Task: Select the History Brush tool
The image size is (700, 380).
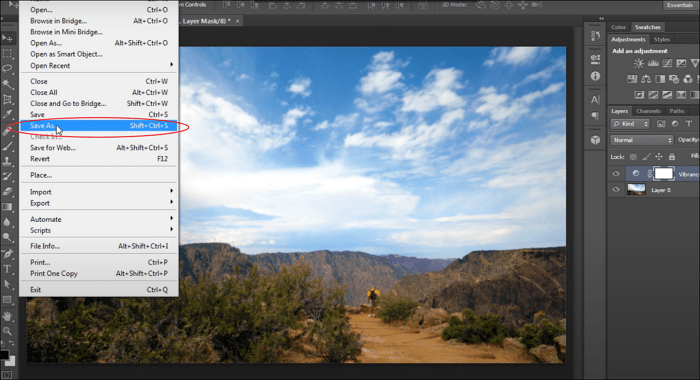Action: (x=7, y=176)
